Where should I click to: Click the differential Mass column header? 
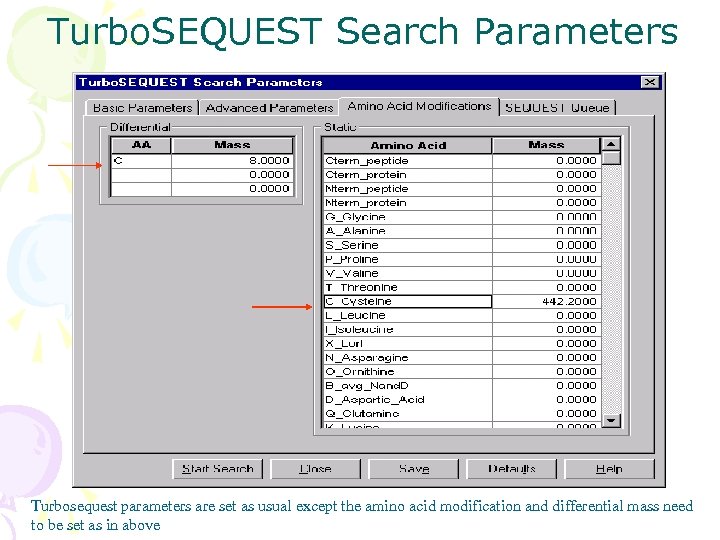pos(232,145)
